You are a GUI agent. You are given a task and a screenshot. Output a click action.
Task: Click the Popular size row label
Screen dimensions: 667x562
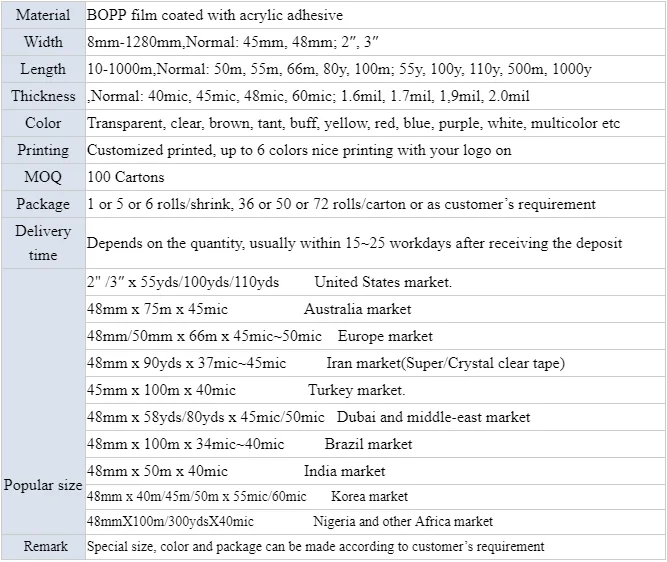pos(43,486)
